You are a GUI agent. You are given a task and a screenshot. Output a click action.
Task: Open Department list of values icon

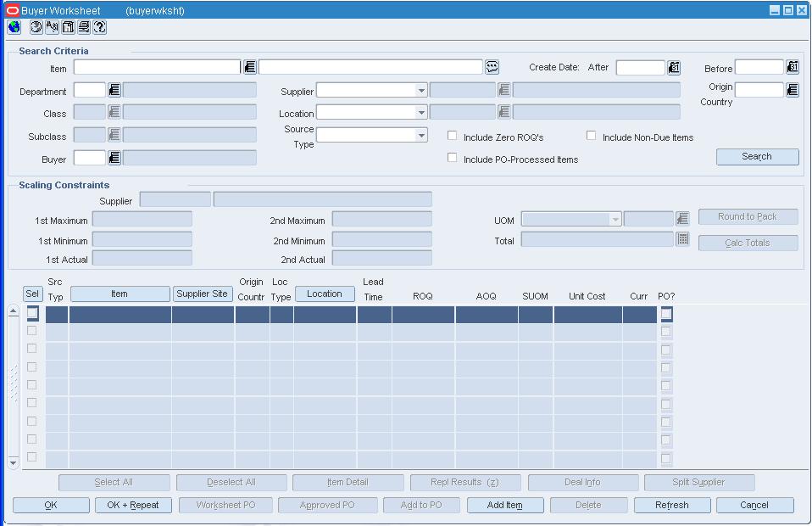coord(114,90)
